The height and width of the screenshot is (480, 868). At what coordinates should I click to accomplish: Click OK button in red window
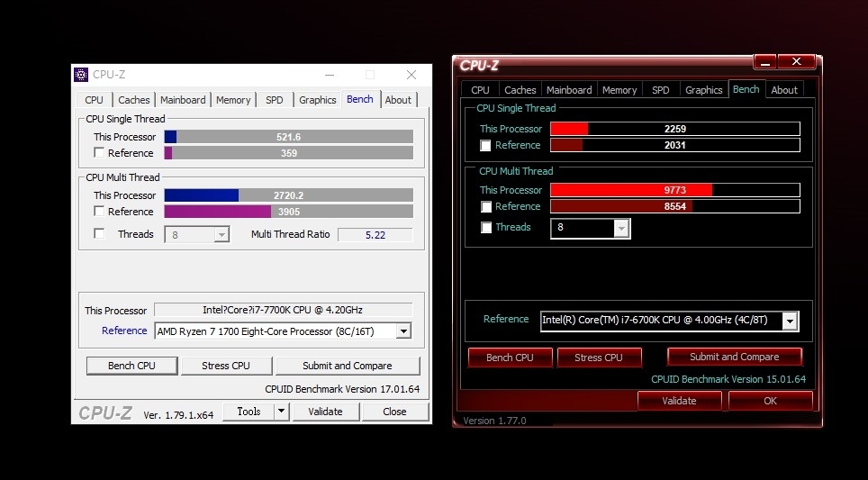pyautogui.click(x=770, y=401)
